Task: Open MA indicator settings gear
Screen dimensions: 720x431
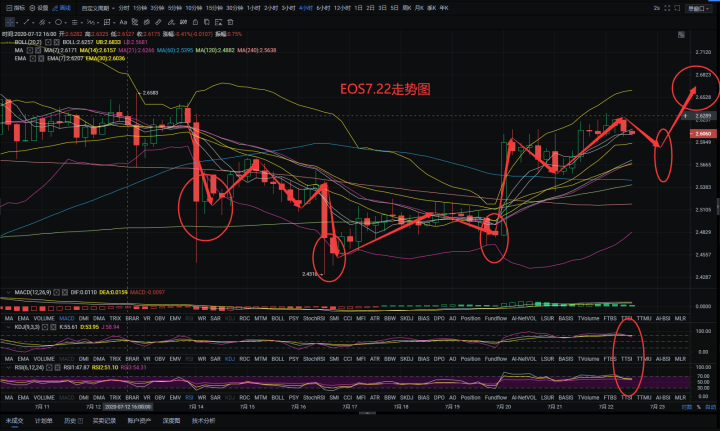Action: [30, 50]
